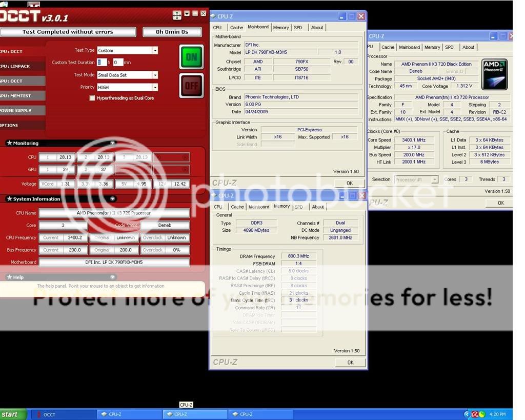Collapse the System Information section with its arrow
The image size is (525, 420).
(x=112, y=198)
